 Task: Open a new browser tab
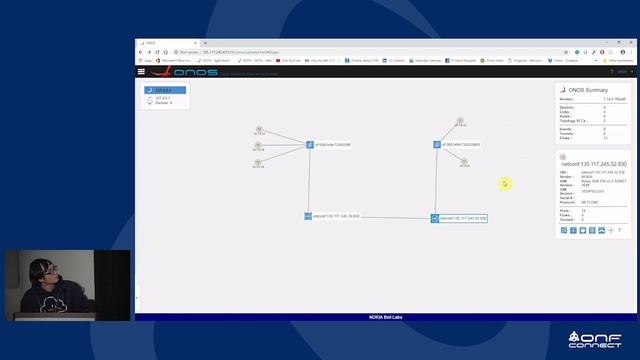[x=205, y=43]
